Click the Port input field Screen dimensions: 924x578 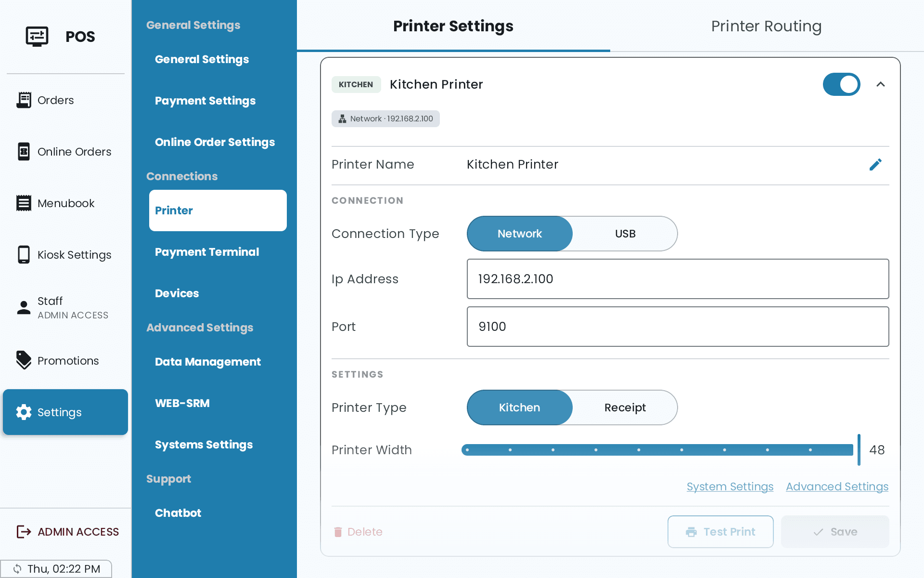tap(678, 327)
